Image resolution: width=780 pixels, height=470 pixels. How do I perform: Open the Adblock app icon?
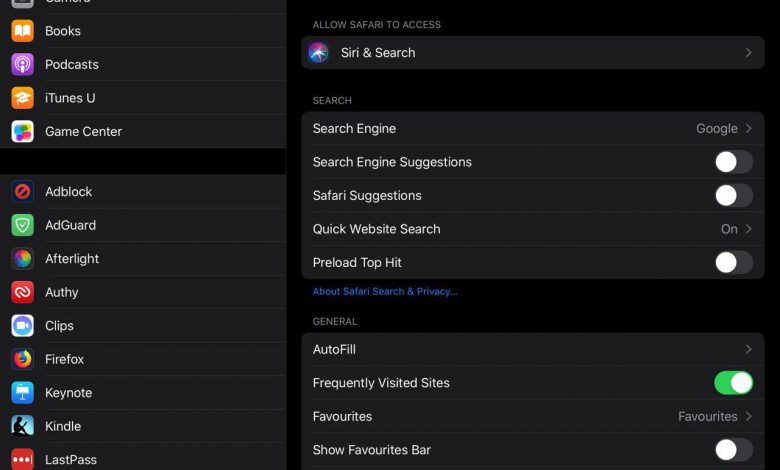tap(22, 192)
